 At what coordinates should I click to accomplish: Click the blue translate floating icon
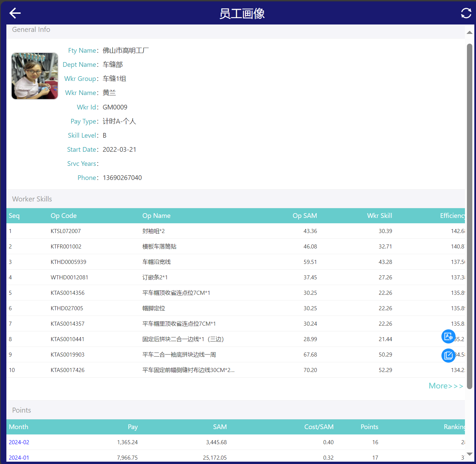point(448,336)
